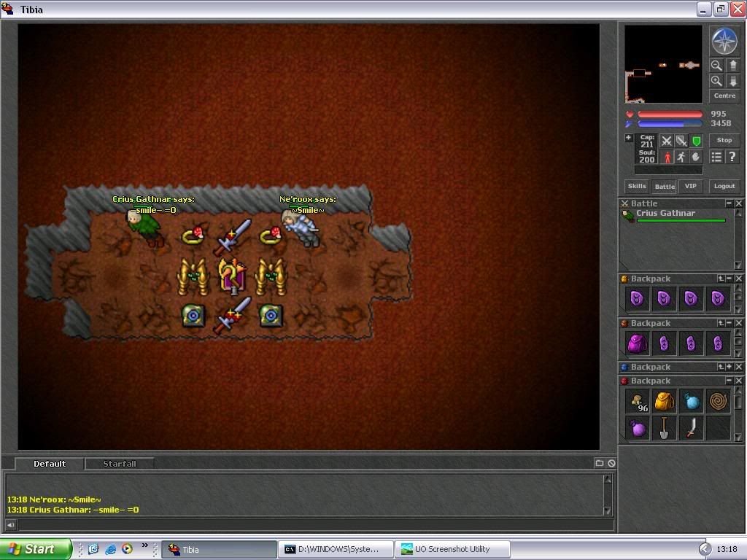Select the shovel in the backpack
Image resolution: width=747 pixels, height=560 pixels.
point(664,428)
